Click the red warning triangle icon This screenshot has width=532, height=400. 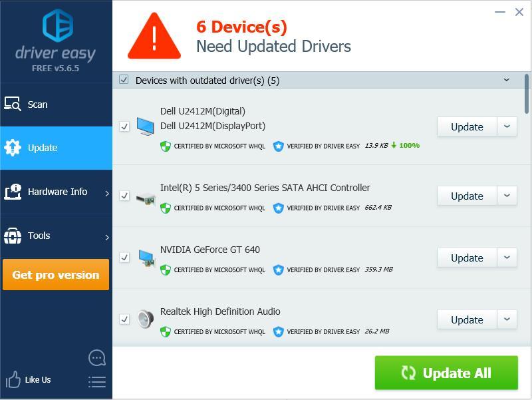pyautogui.click(x=154, y=36)
